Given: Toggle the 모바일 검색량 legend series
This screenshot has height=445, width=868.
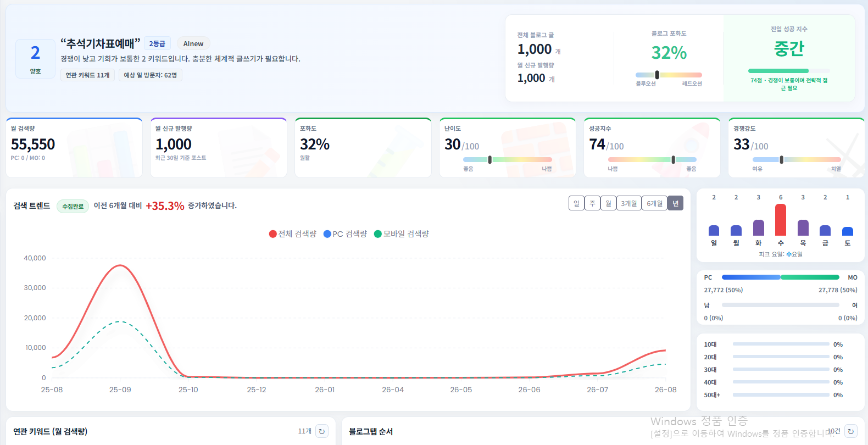Looking at the screenshot, I should pyautogui.click(x=402, y=234).
